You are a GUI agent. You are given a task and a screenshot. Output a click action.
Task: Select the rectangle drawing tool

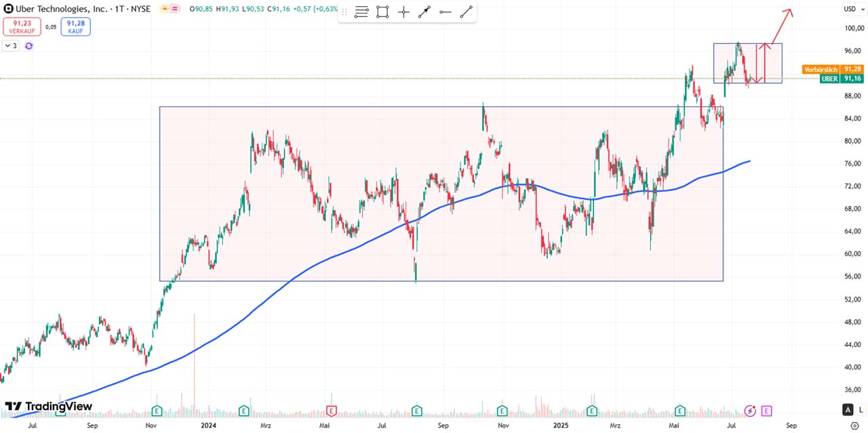[x=382, y=12]
